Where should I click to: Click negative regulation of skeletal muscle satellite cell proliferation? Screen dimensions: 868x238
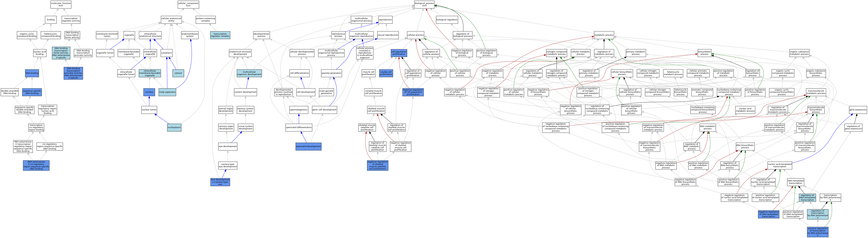click(377, 165)
